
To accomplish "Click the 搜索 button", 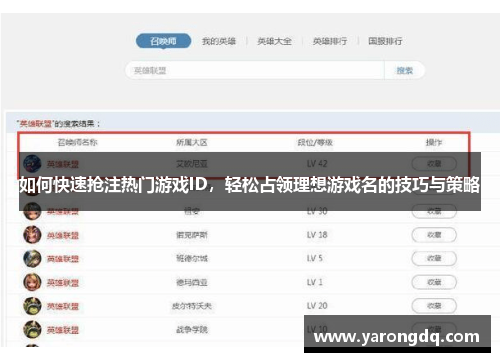I will tap(405, 70).
